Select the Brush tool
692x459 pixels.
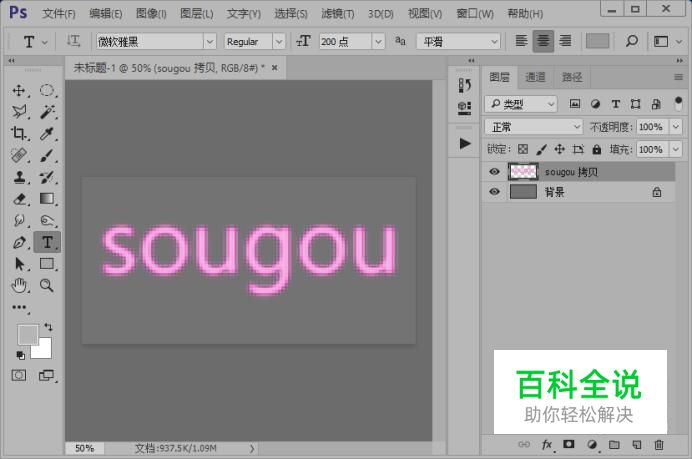(x=46, y=155)
